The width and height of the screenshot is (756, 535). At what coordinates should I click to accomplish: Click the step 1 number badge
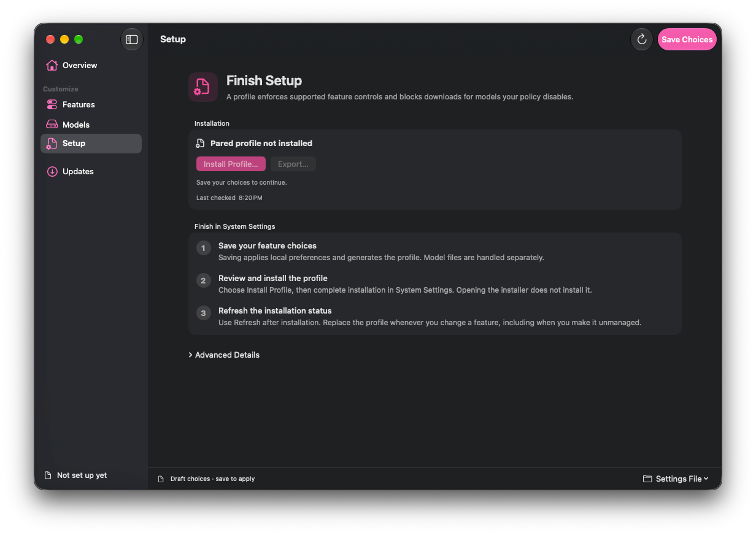click(204, 248)
